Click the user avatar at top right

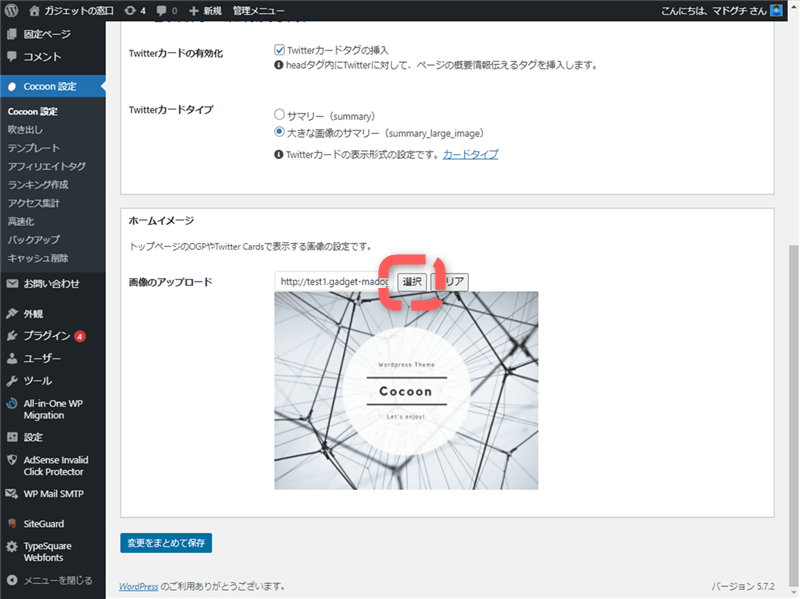777,10
